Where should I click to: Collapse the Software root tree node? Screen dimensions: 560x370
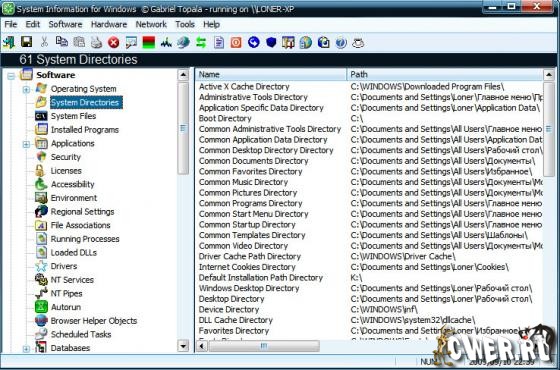click(11, 76)
